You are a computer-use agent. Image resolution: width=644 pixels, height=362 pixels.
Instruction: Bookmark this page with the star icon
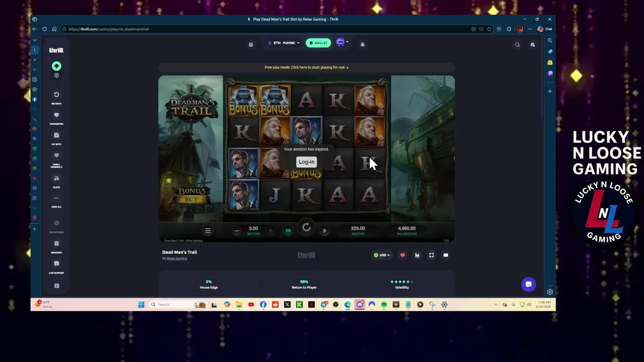(489, 29)
